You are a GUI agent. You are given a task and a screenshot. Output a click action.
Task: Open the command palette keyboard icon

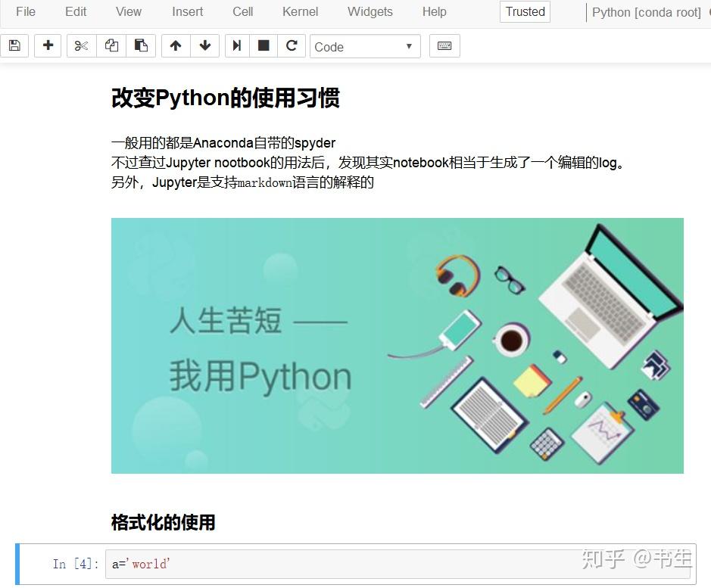point(444,45)
